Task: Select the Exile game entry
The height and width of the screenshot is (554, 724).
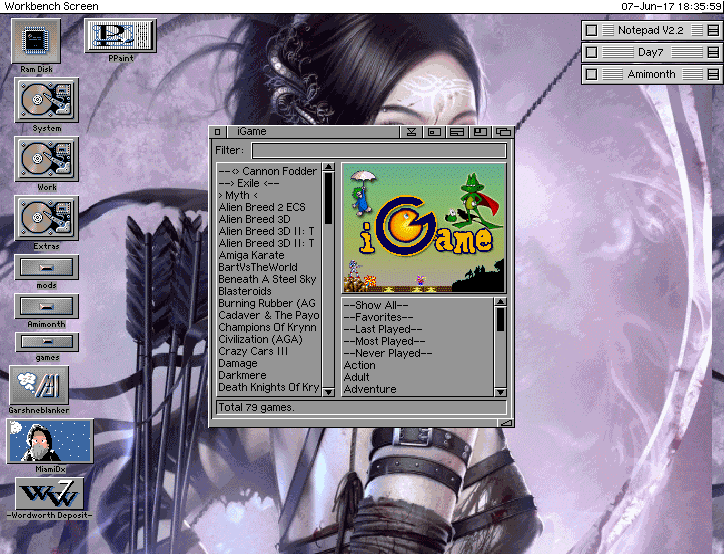Action: (x=269, y=183)
